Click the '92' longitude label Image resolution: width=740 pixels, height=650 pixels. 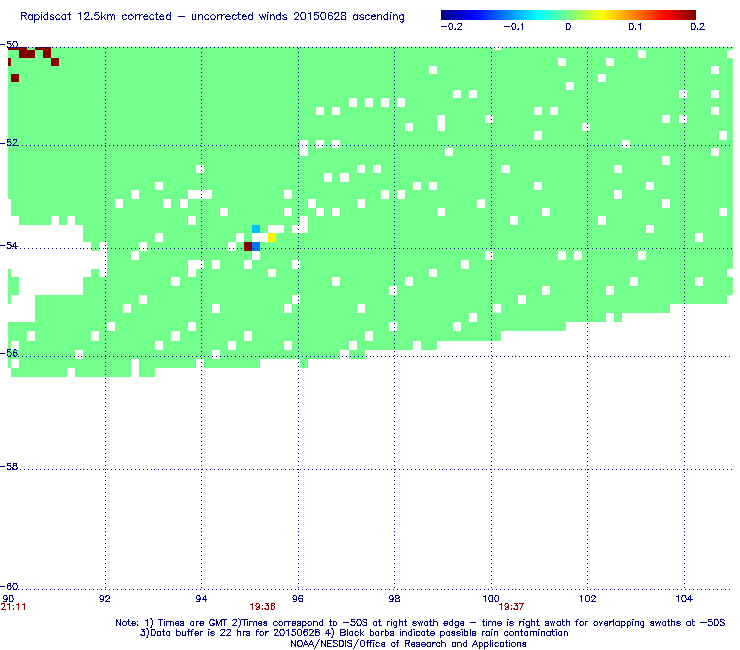[105, 599]
